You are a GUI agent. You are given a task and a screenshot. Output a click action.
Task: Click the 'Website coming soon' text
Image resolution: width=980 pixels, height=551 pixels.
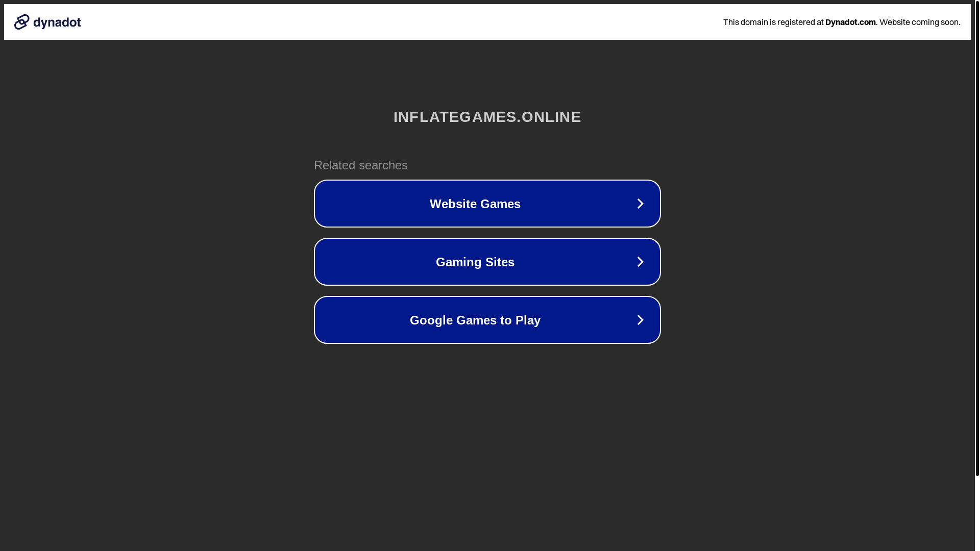920,22
